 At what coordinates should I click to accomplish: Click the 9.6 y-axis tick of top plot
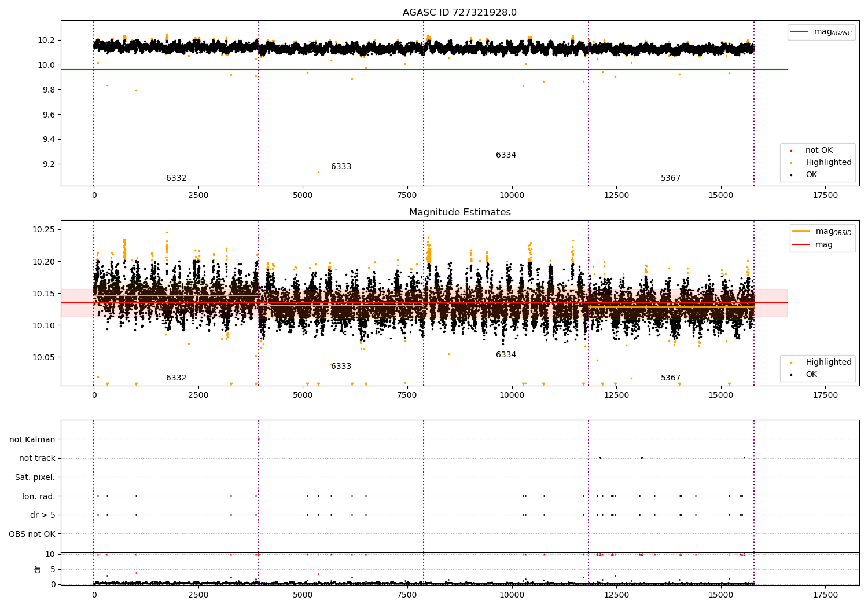pyautogui.click(x=48, y=115)
